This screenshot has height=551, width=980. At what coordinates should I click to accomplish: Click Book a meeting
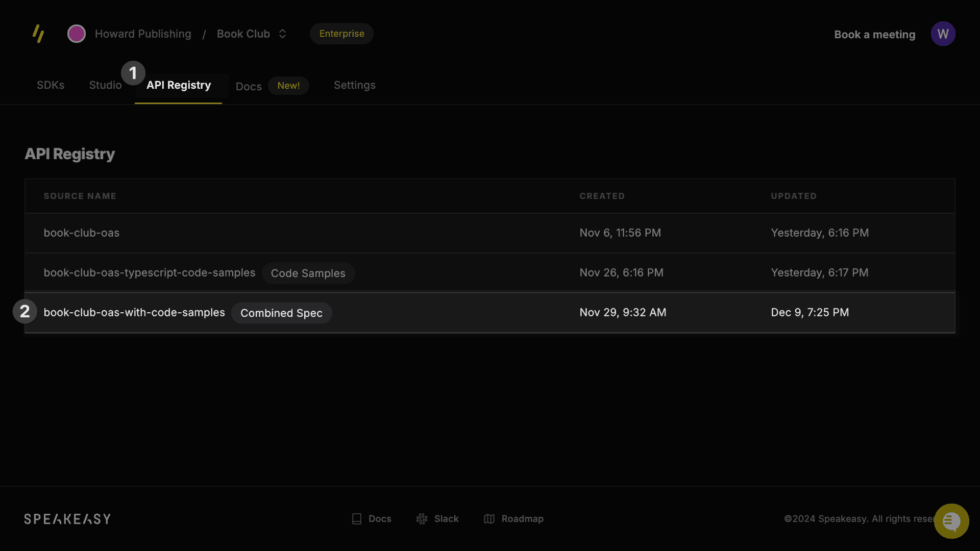tap(874, 35)
